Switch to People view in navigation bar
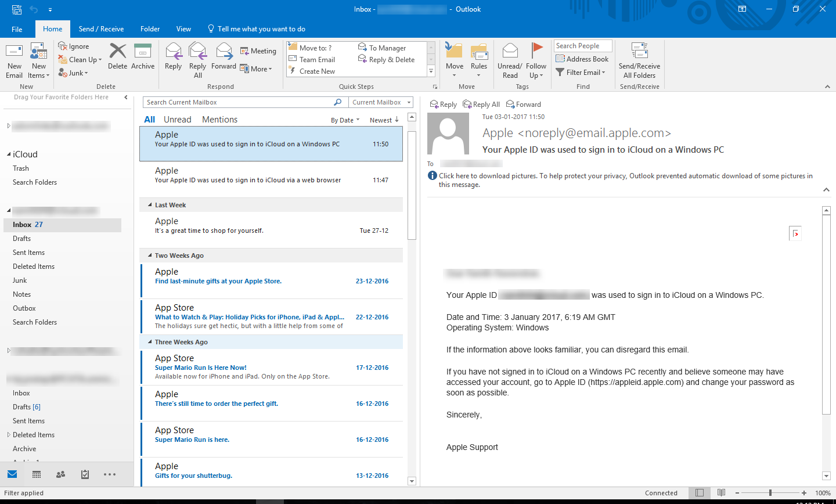This screenshot has height=504, width=836. [60, 474]
